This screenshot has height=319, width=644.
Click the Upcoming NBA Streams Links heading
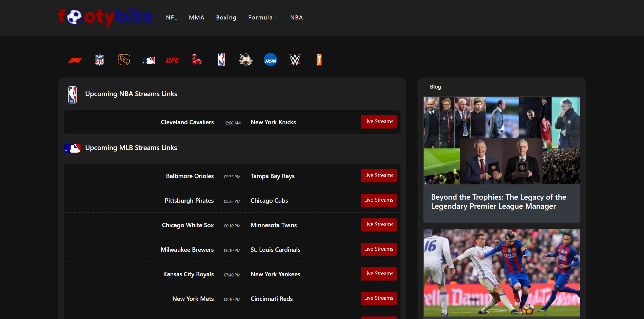(x=131, y=94)
